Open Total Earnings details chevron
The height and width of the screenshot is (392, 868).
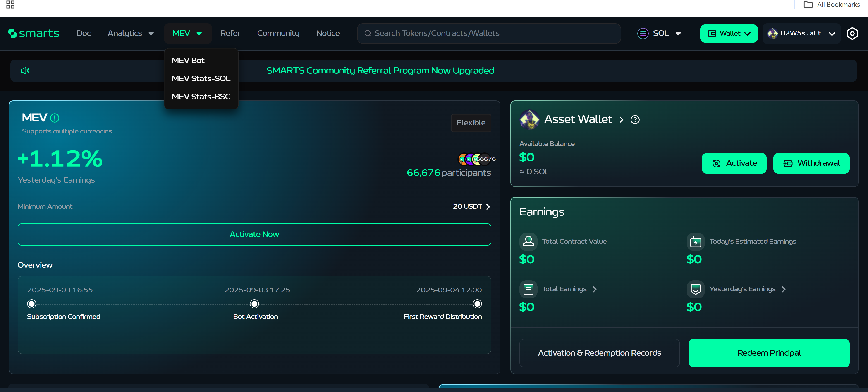pyautogui.click(x=595, y=289)
